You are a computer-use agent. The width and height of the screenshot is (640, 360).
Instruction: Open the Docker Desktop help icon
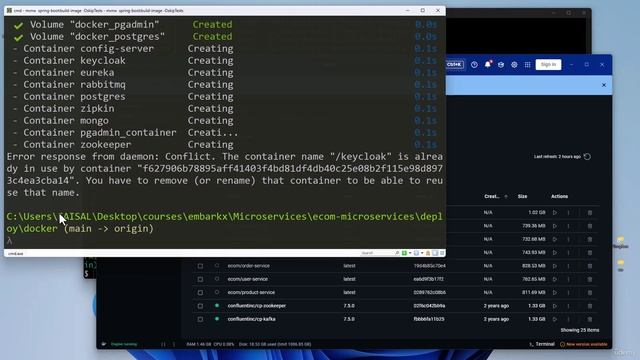(474, 64)
